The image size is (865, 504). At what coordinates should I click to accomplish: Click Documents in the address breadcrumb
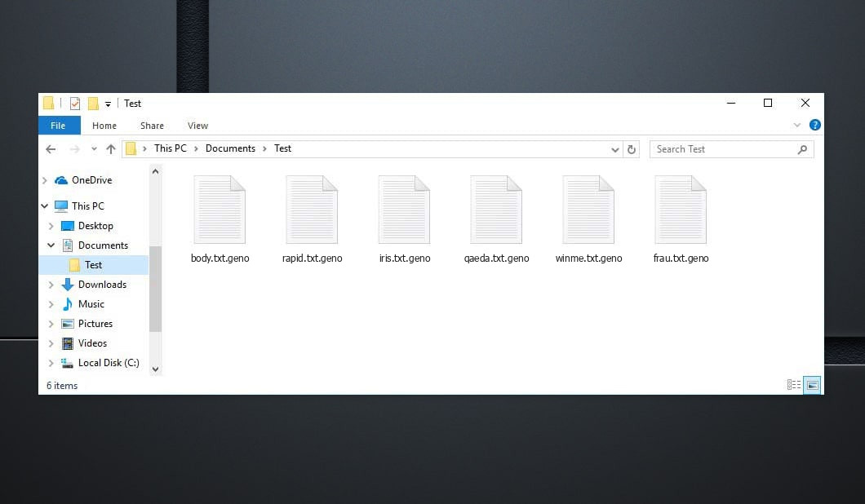pyautogui.click(x=231, y=148)
